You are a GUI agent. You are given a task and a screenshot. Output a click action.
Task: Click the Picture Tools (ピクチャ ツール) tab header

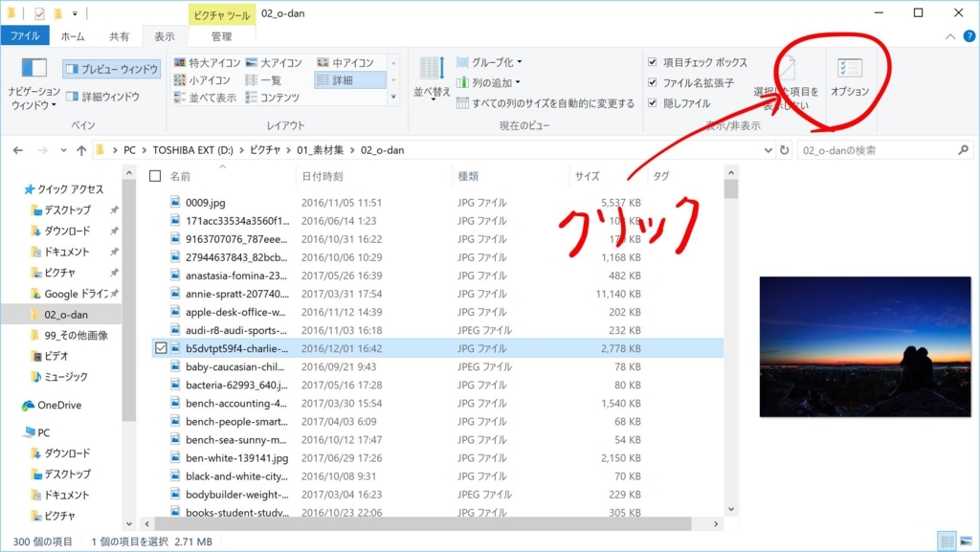[x=221, y=14]
